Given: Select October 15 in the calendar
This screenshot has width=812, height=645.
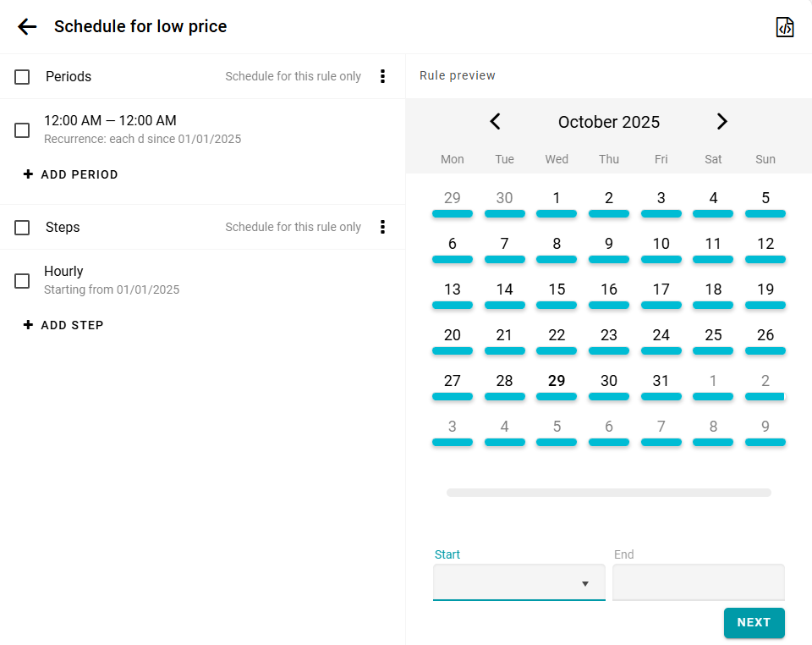Looking at the screenshot, I should (557, 289).
